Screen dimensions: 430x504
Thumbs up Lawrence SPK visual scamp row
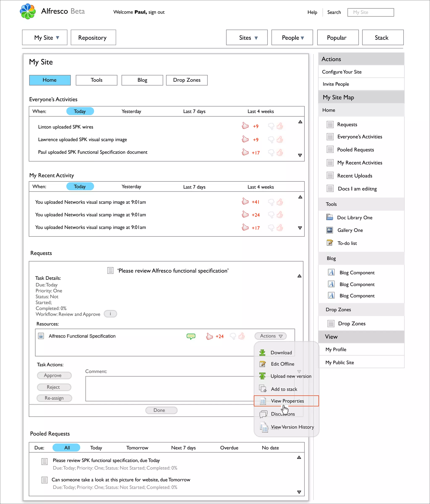[x=280, y=139]
